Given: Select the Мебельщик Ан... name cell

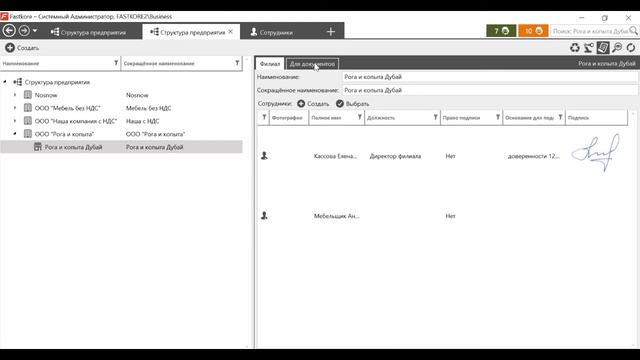Looking at the screenshot, I should [337, 216].
